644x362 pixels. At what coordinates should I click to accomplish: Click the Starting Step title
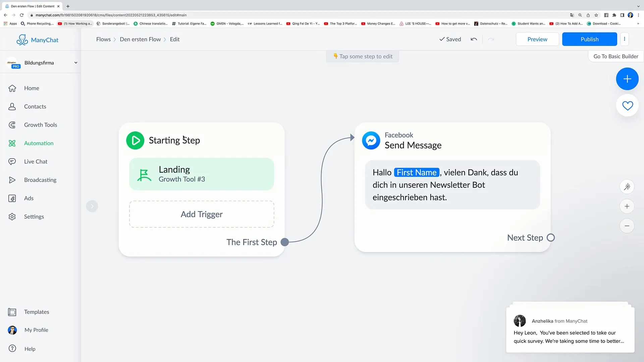(x=174, y=140)
